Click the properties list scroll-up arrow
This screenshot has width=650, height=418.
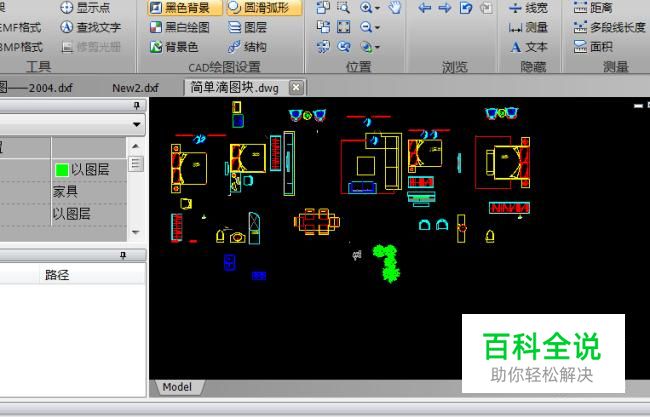pos(136,146)
